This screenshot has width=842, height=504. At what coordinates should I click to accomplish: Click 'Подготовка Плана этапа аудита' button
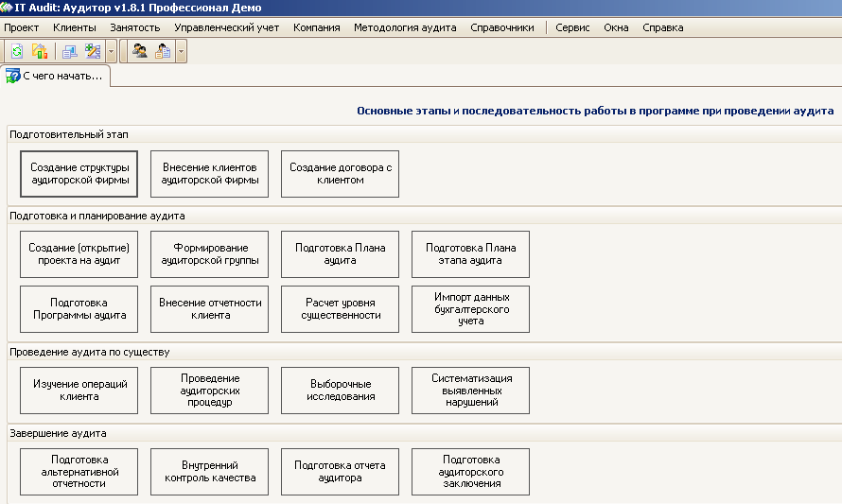(x=470, y=254)
